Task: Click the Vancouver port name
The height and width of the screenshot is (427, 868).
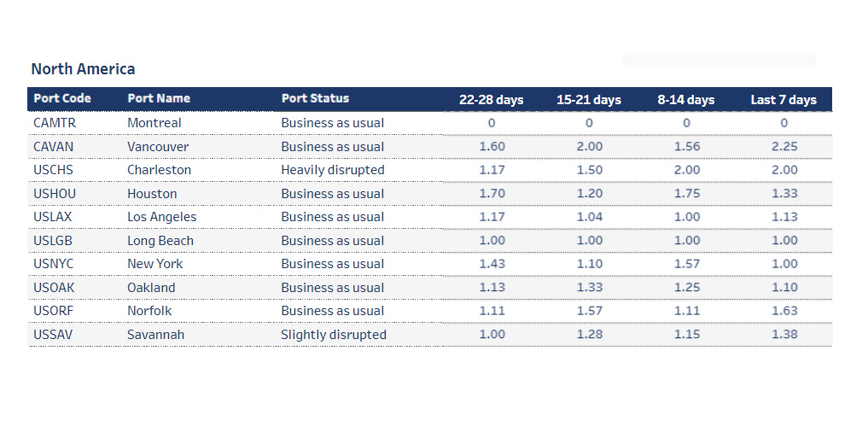Action: pos(158,147)
